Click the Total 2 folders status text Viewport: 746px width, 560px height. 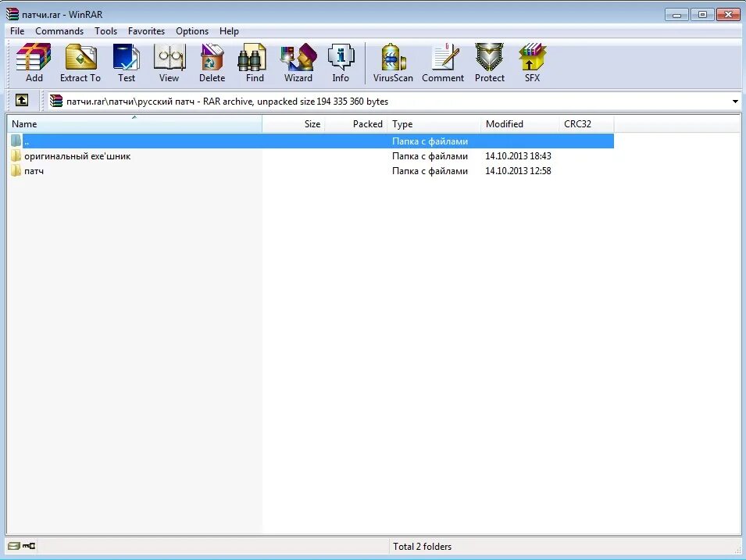coord(422,546)
